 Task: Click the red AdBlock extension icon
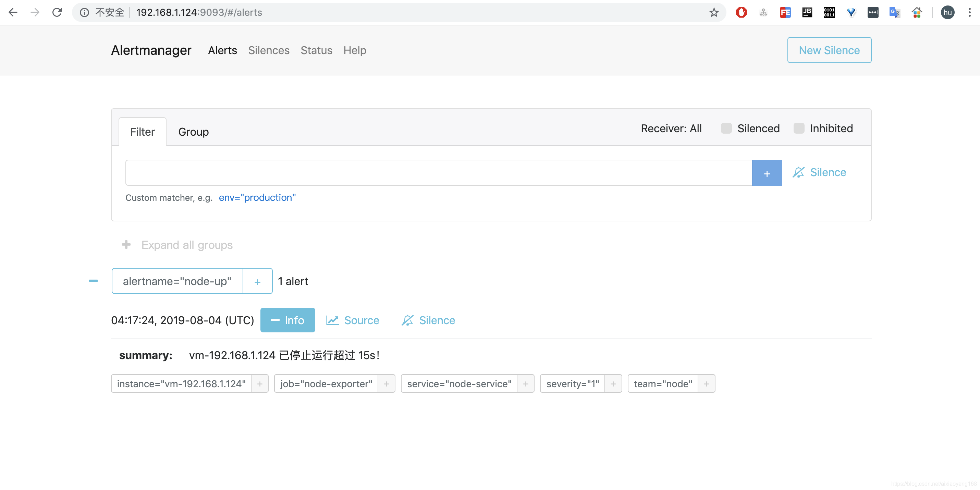[x=741, y=13]
